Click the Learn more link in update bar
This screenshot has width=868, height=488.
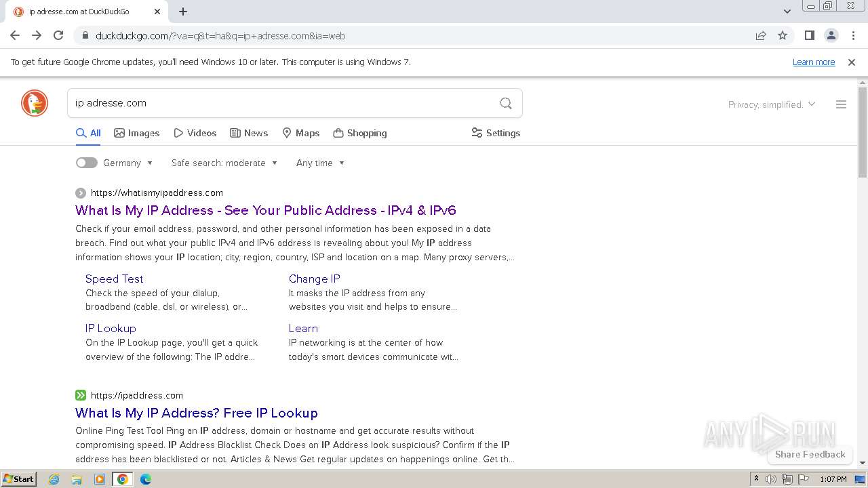pos(814,62)
